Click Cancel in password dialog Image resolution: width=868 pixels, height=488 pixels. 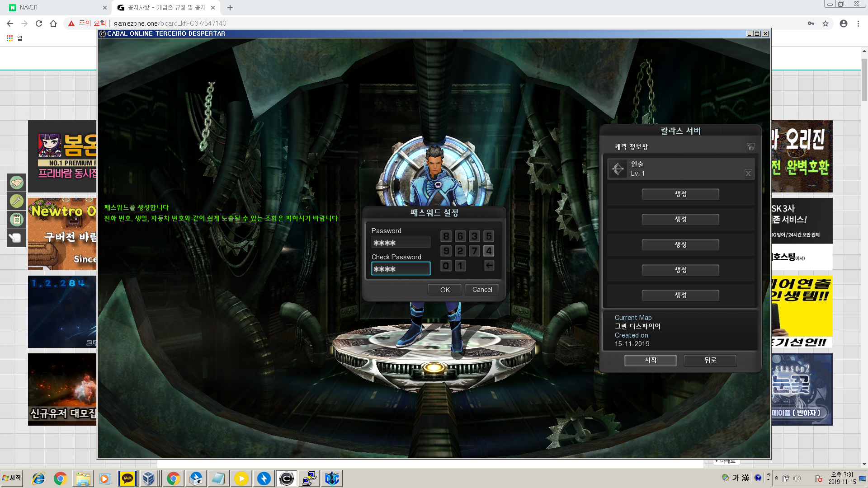(x=482, y=290)
